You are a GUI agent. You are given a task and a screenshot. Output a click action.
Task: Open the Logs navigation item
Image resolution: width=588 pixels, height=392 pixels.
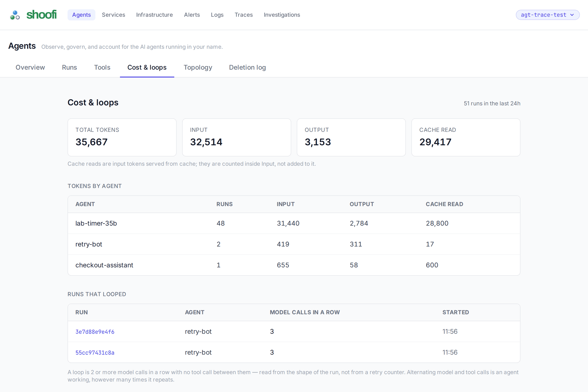pos(217,15)
